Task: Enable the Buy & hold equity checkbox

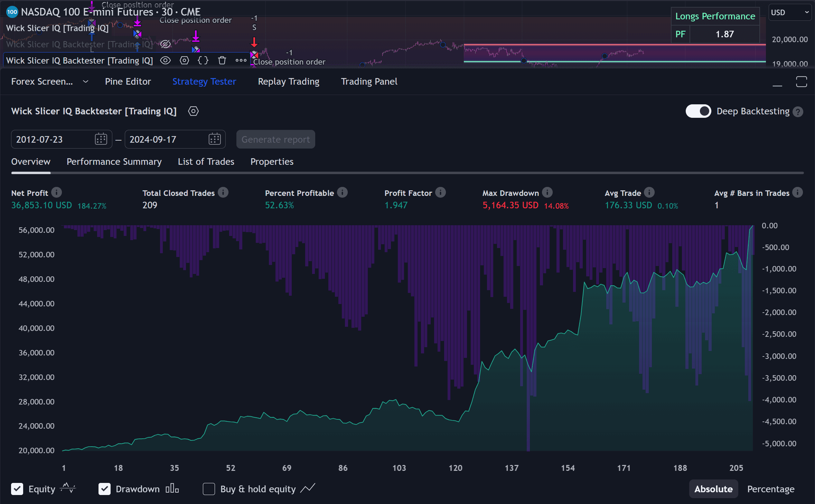Action: 209,489
